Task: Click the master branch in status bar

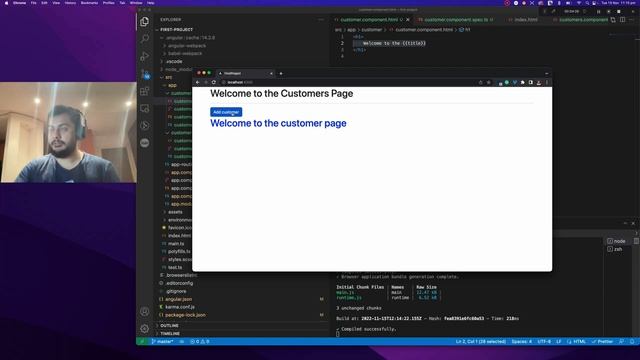Action: tap(162, 342)
